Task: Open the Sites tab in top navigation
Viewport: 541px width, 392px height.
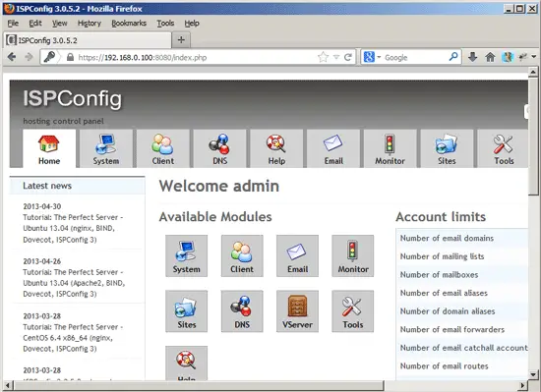Action: click(447, 148)
